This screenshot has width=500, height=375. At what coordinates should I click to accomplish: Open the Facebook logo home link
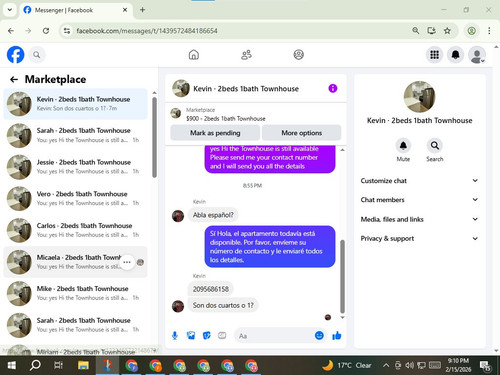point(16,55)
